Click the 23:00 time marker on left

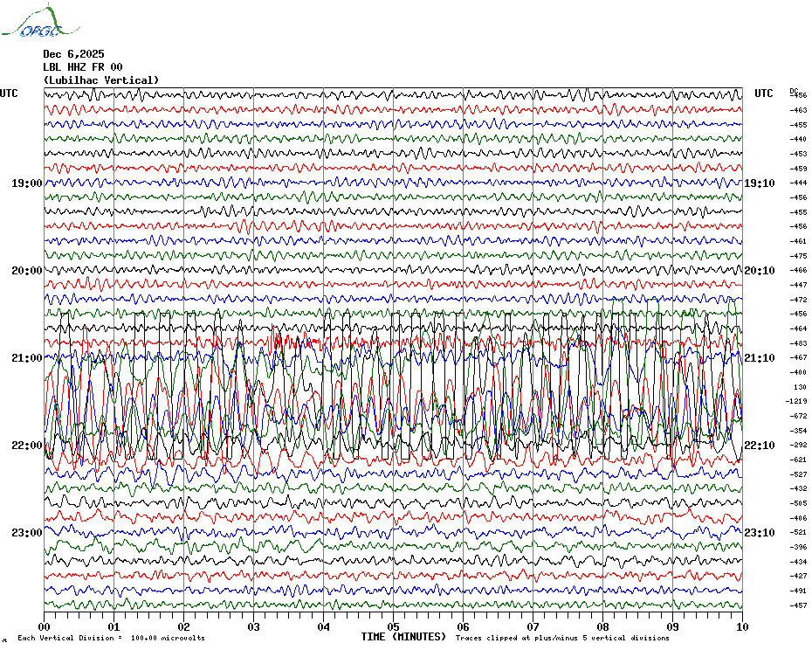[27, 533]
